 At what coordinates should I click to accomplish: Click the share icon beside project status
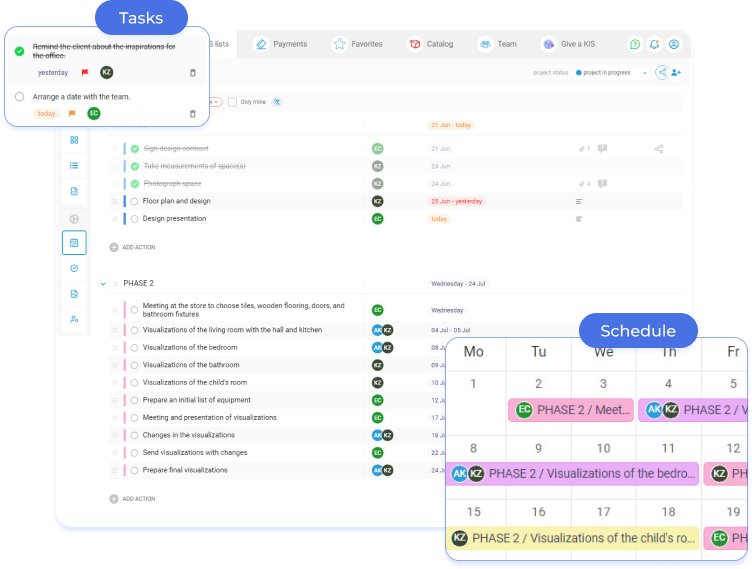click(x=661, y=72)
